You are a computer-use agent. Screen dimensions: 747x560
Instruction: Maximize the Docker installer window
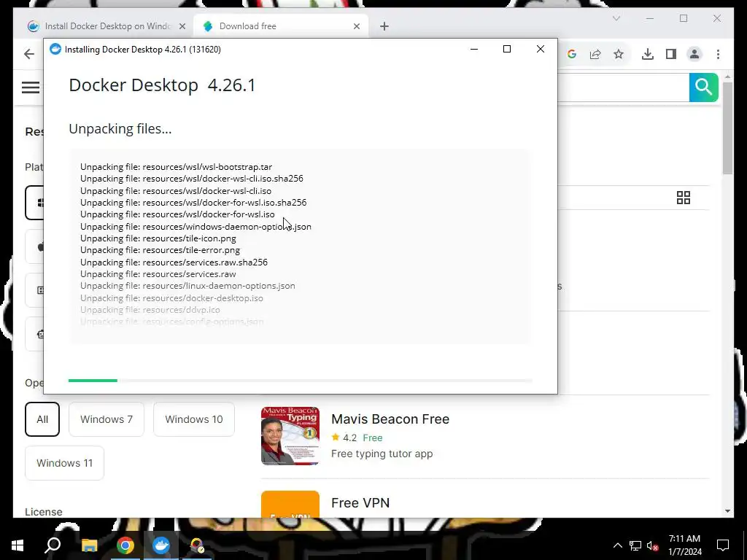[x=507, y=49]
